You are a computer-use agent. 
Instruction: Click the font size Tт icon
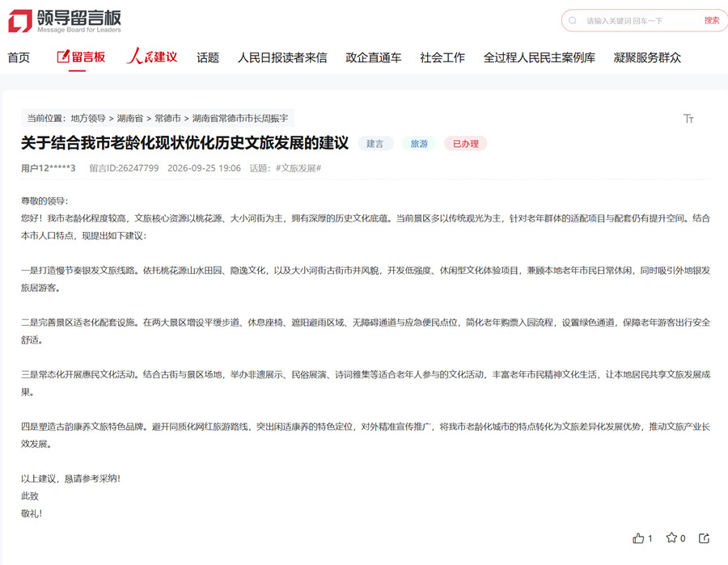(x=688, y=119)
